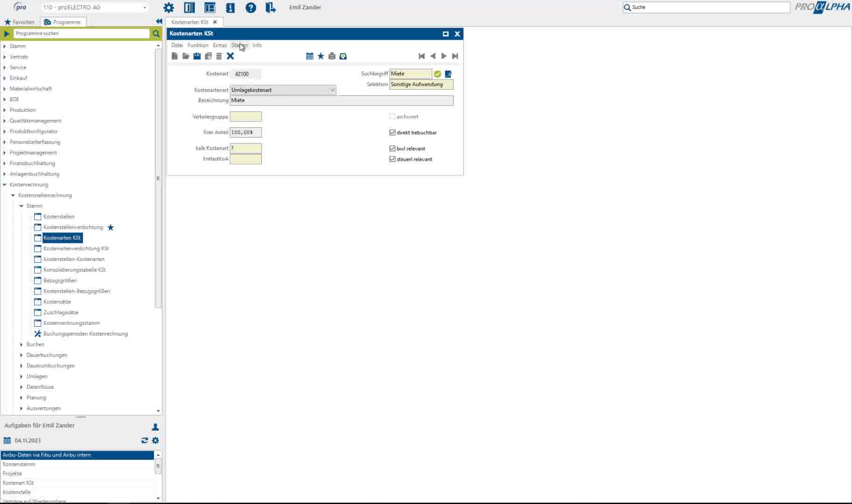
Task: Expand the Buchen tree node
Action: [21, 344]
